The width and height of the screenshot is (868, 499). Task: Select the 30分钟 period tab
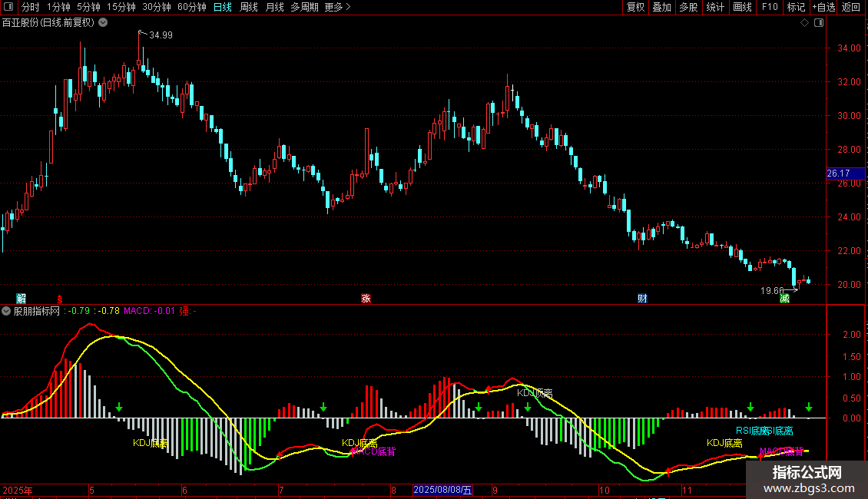[x=157, y=7]
